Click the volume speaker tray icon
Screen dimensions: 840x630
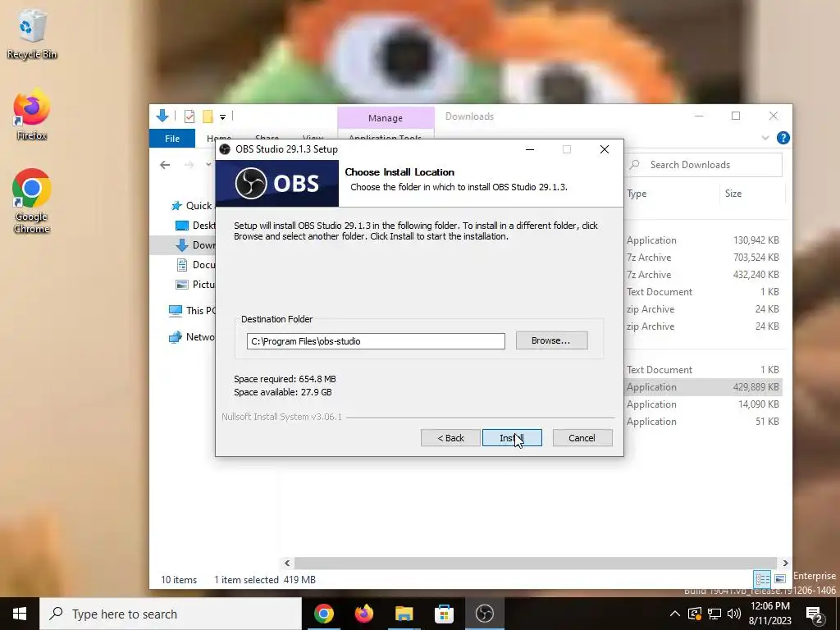[733, 614]
